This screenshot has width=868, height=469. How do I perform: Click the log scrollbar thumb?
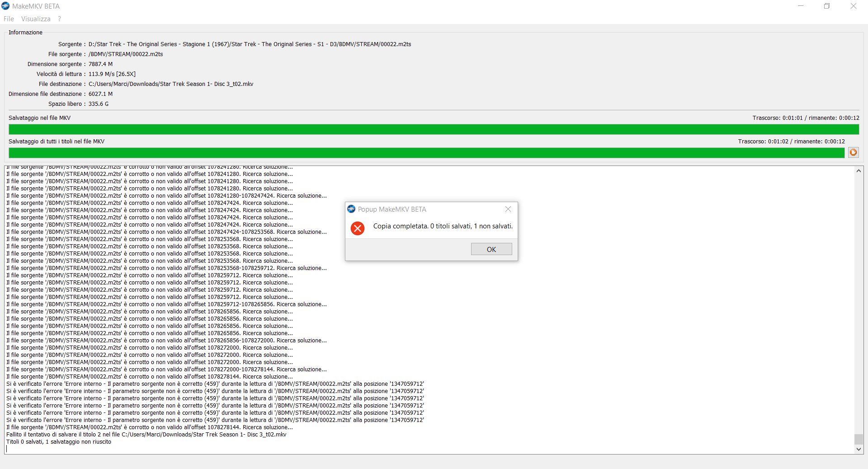tap(859, 439)
